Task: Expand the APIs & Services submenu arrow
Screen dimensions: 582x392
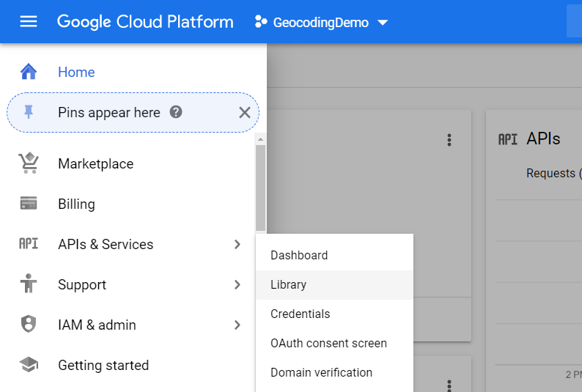Action: 237,244
